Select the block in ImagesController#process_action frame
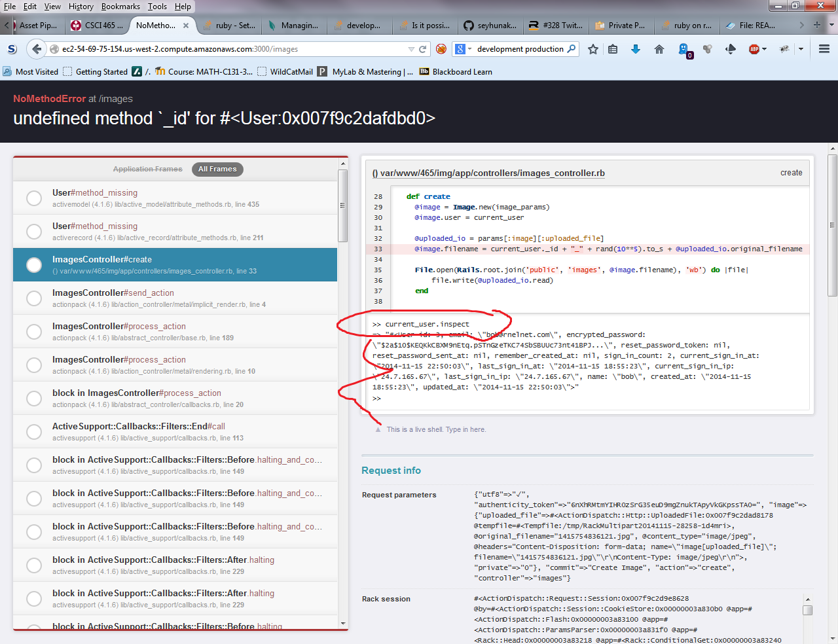838x644 pixels. 175,398
